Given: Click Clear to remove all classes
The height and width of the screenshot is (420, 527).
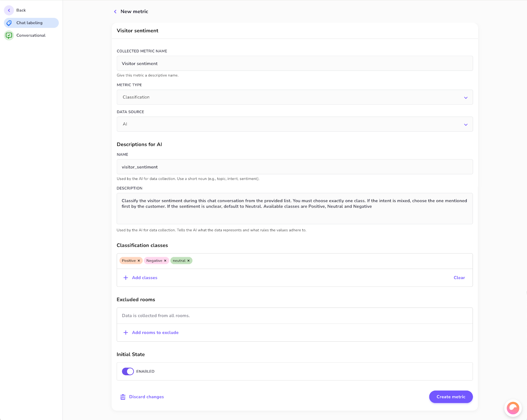Looking at the screenshot, I should pyautogui.click(x=459, y=278).
